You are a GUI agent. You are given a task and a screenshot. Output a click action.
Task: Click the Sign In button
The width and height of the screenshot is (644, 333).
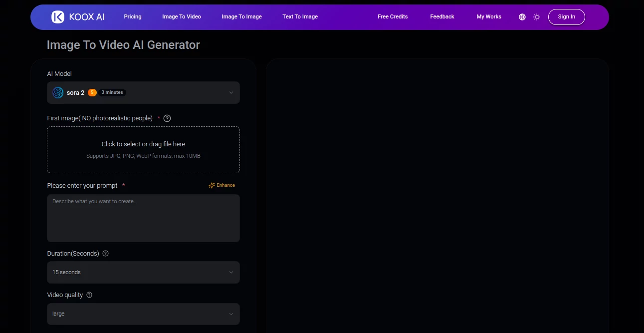click(566, 16)
